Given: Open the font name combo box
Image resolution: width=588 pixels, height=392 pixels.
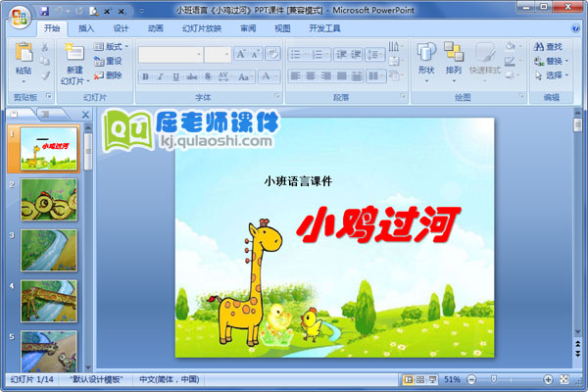Looking at the screenshot, I should pyautogui.click(x=171, y=55).
